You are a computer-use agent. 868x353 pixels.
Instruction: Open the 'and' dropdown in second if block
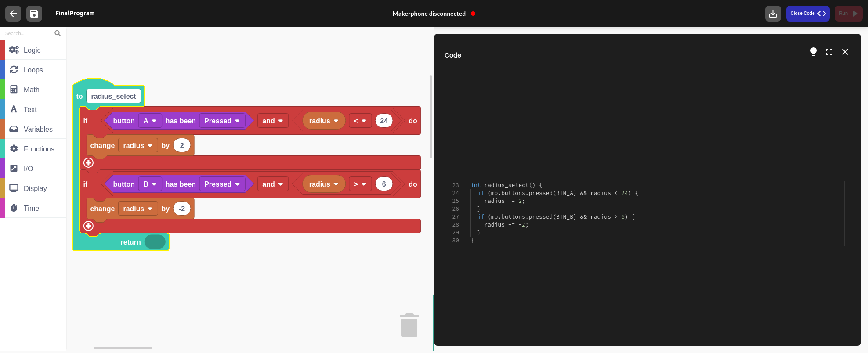coord(273,184)
